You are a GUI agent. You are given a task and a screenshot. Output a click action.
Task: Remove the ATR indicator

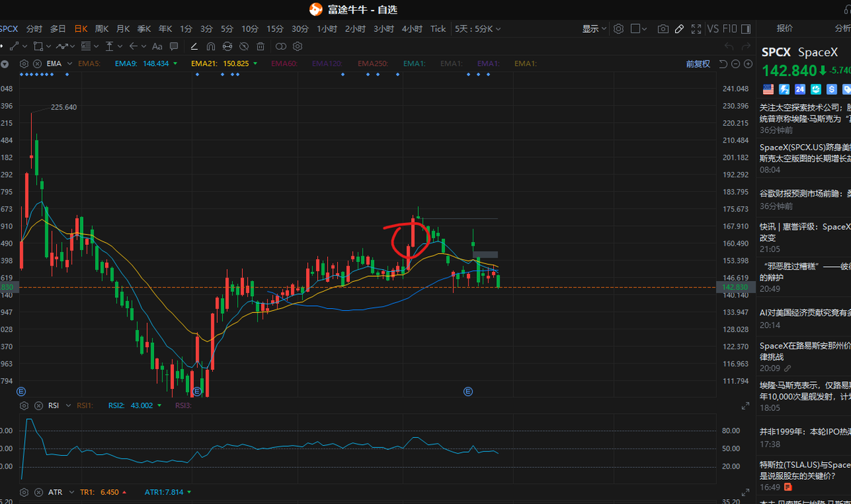pyautogui.click(x=38, y=492)
